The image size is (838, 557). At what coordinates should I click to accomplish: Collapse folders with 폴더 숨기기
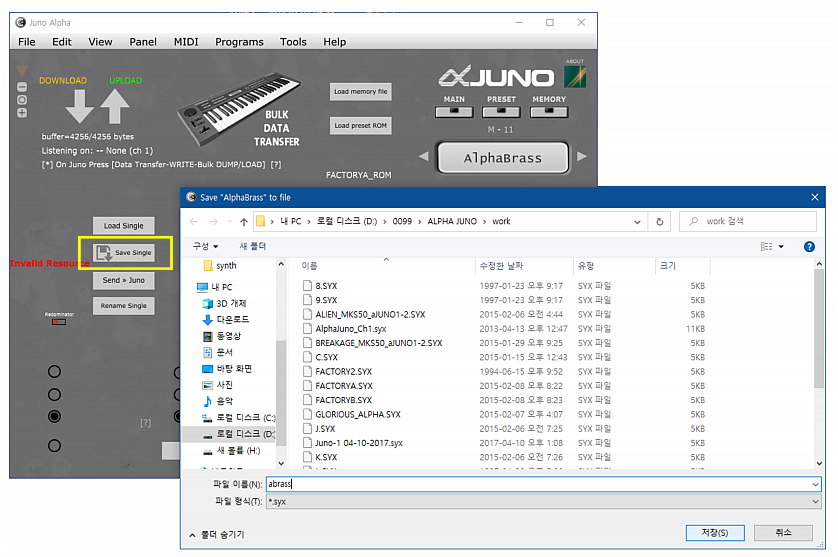pos(217,535)
